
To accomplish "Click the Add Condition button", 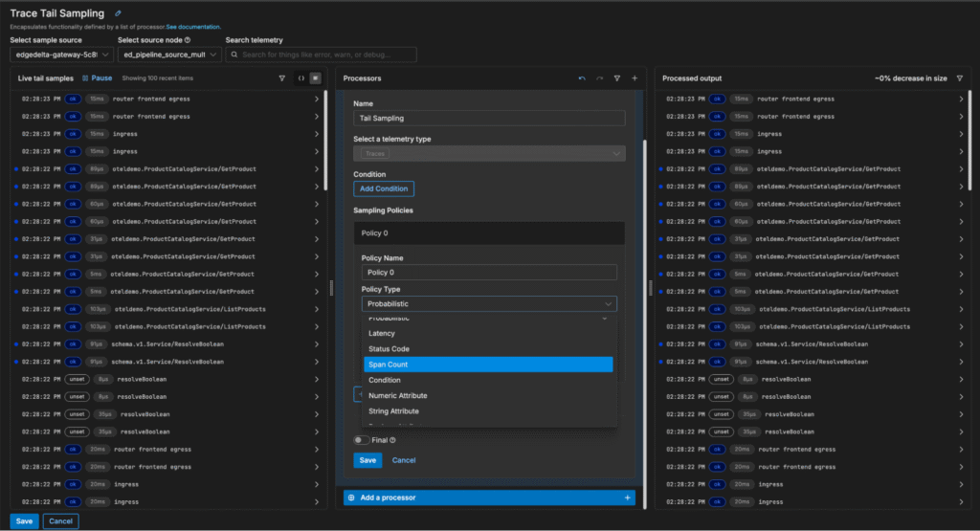I will click(x=384, y=189).
